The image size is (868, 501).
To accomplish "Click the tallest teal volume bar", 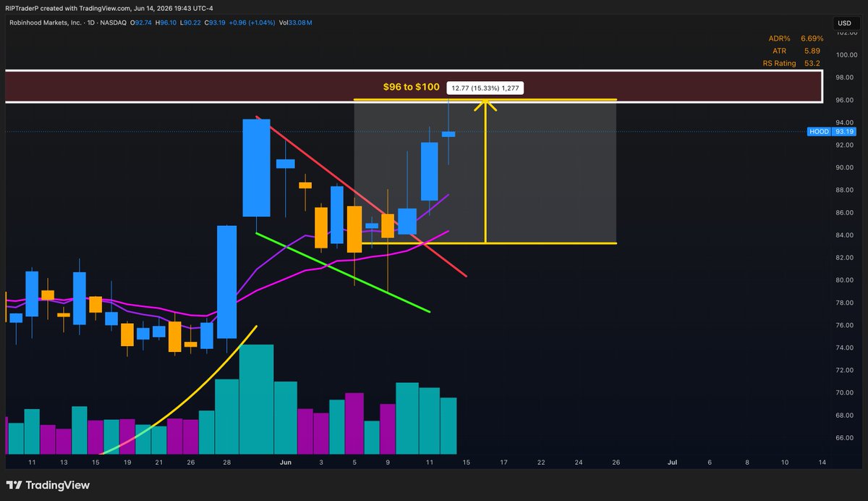I will (257, 399).
